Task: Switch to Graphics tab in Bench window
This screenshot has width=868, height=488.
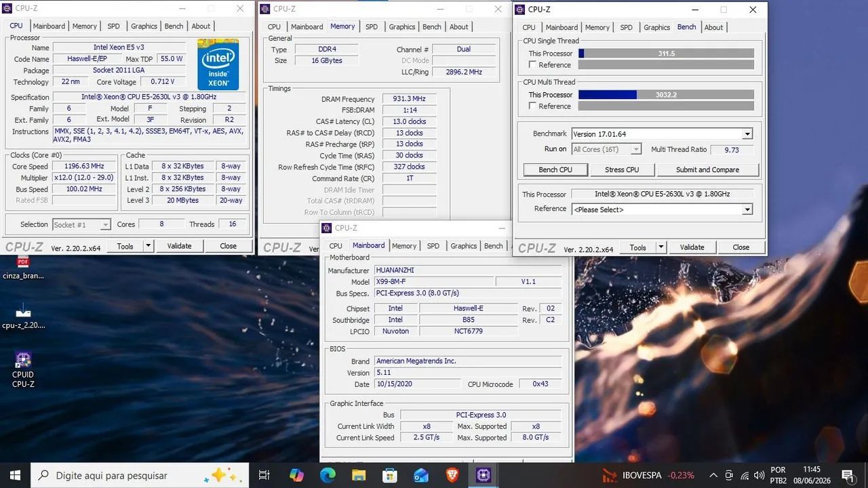Action: coord(656,27)
